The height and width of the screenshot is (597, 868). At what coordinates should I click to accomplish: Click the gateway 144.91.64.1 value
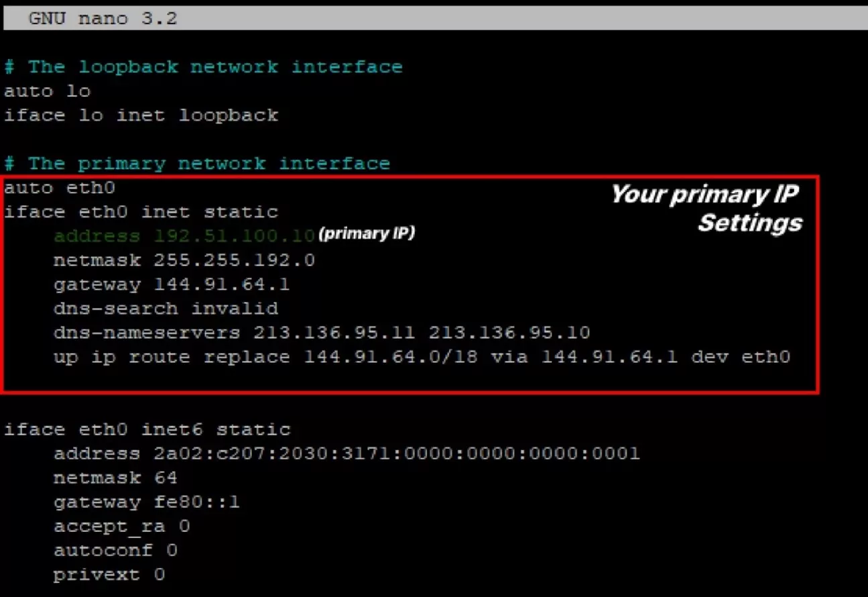(222, 284)
